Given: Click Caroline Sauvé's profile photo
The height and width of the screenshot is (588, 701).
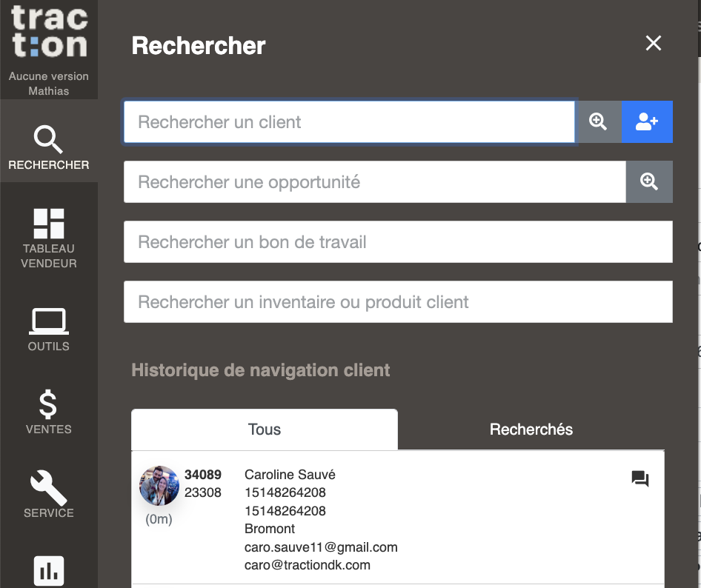Looking at the screenshot, I should click(x=159, y=486).
